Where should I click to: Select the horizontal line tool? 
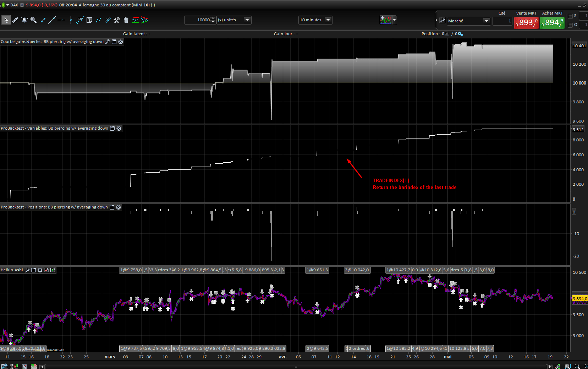point(61,20)
